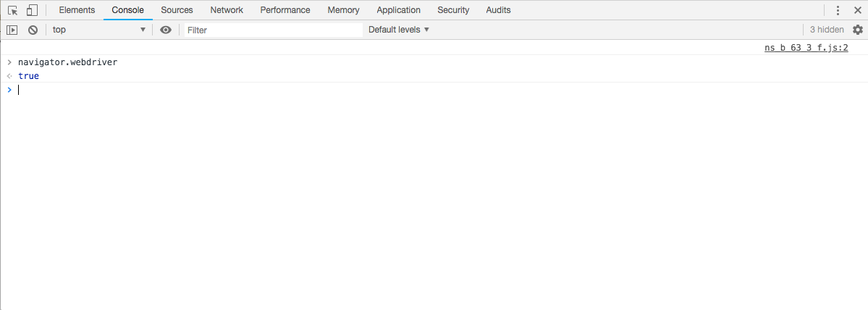Activate the inspect element picker icon
Viewport: 868px width, 310px height.
12,10
